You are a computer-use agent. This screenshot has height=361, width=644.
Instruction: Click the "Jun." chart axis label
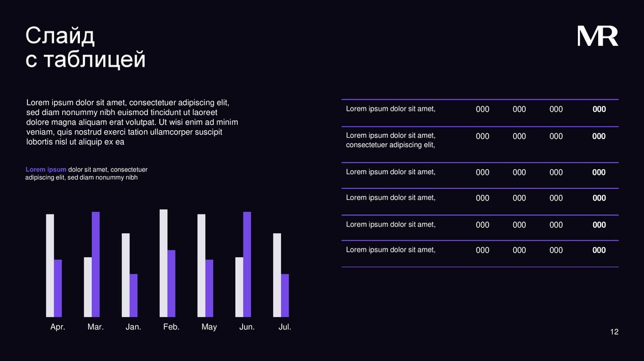pyautogui.click(x=247, y=327)
